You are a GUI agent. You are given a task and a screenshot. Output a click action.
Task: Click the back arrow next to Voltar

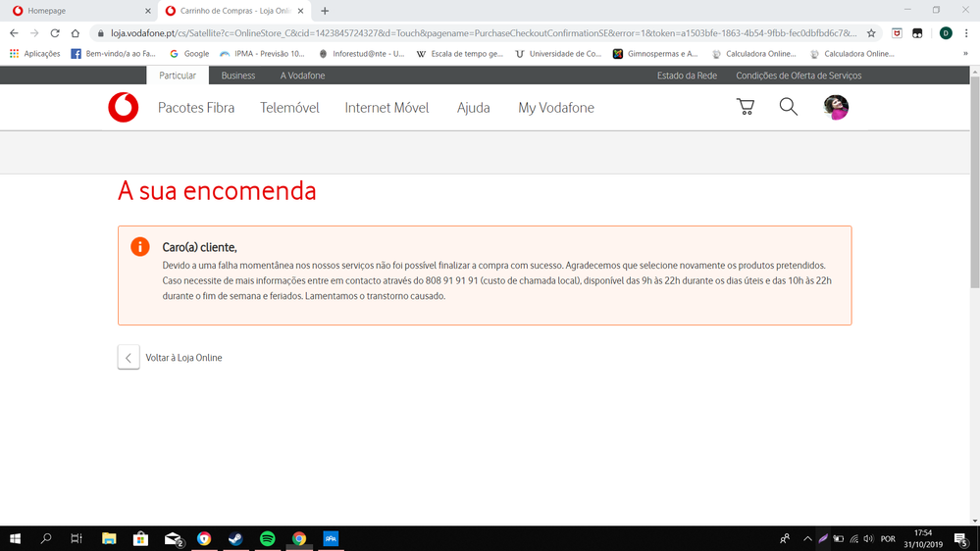[129, 358]
